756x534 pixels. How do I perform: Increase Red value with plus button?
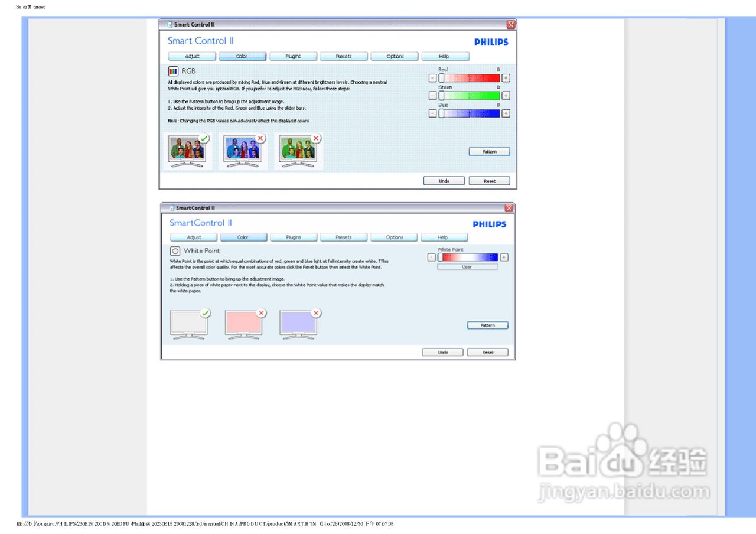[x=506, y=78]
